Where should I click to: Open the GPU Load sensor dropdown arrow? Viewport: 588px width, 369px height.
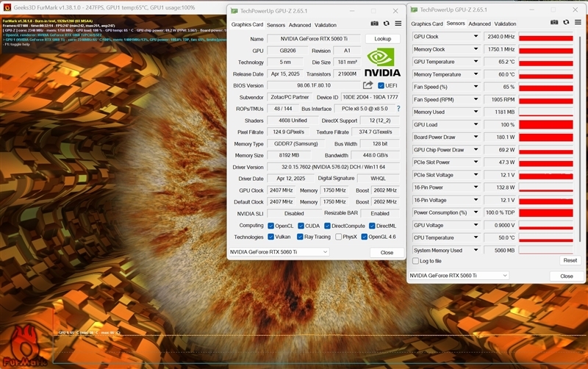point(476,124)
